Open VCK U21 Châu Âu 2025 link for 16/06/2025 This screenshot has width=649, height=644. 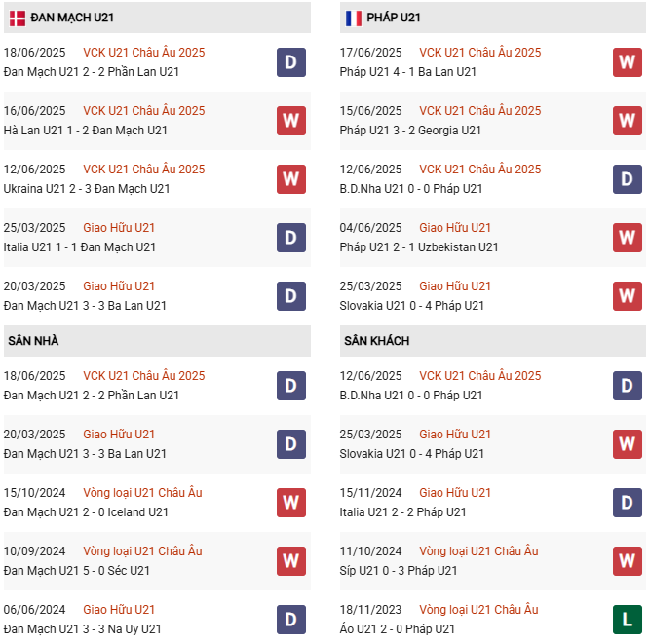click(144, 111)
